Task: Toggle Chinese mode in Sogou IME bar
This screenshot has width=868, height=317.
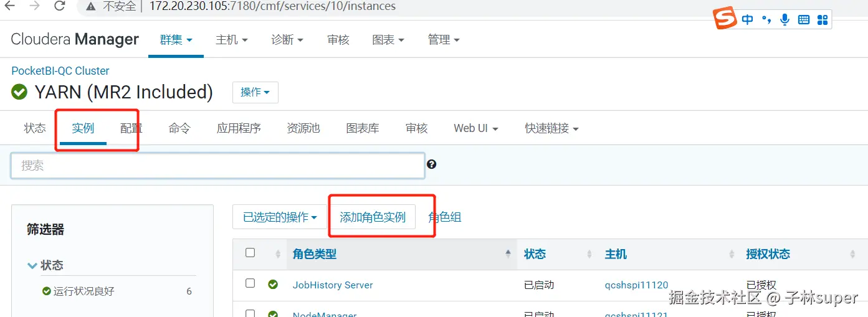Action: (x=748, y=20)
